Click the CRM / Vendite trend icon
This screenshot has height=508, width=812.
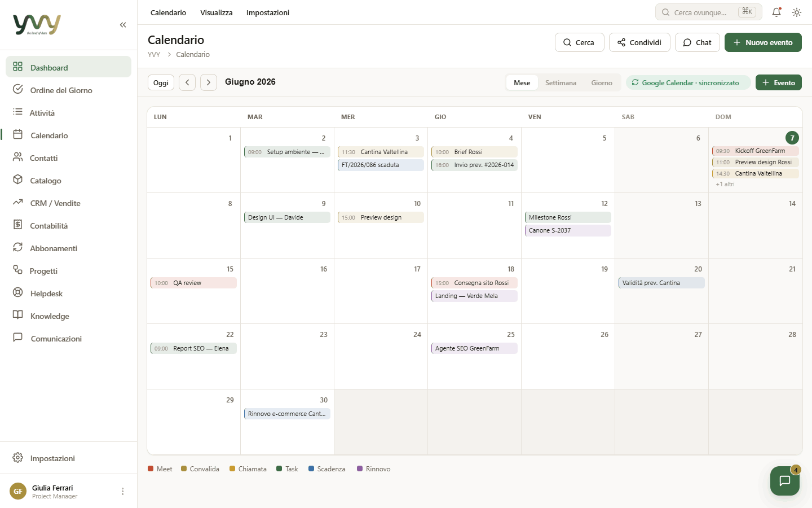click(x=18, y=203)
